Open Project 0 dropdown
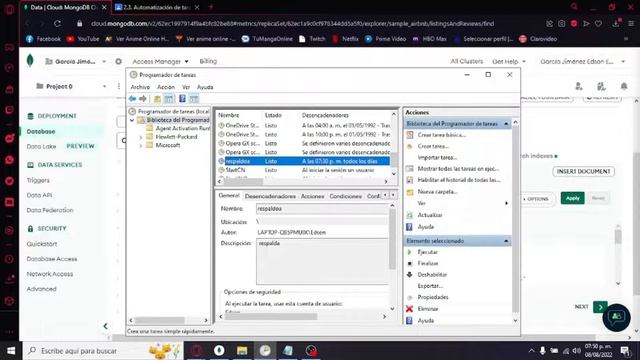The height and width of the screenshot is (360, 640). (71, 87)
